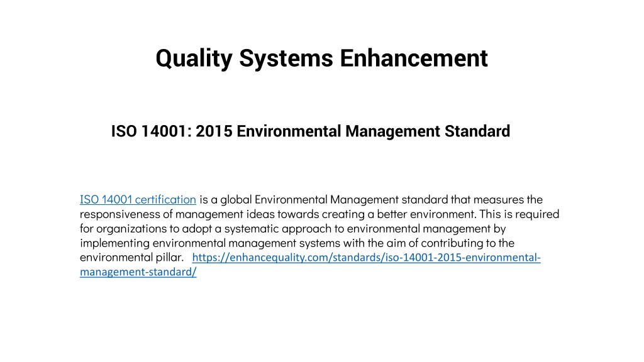Click the 'Quality Systems Enhancement' title
644x362 pixels.
321,58
